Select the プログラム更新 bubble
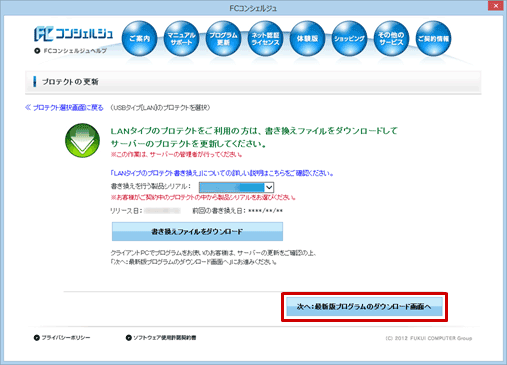This screenshot has height=365, width=507. [223, 38]
